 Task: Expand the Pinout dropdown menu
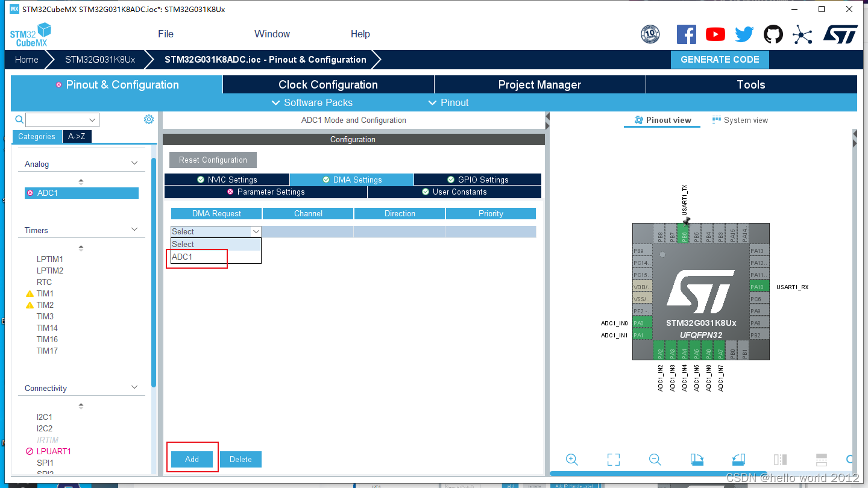coord(448,102)
